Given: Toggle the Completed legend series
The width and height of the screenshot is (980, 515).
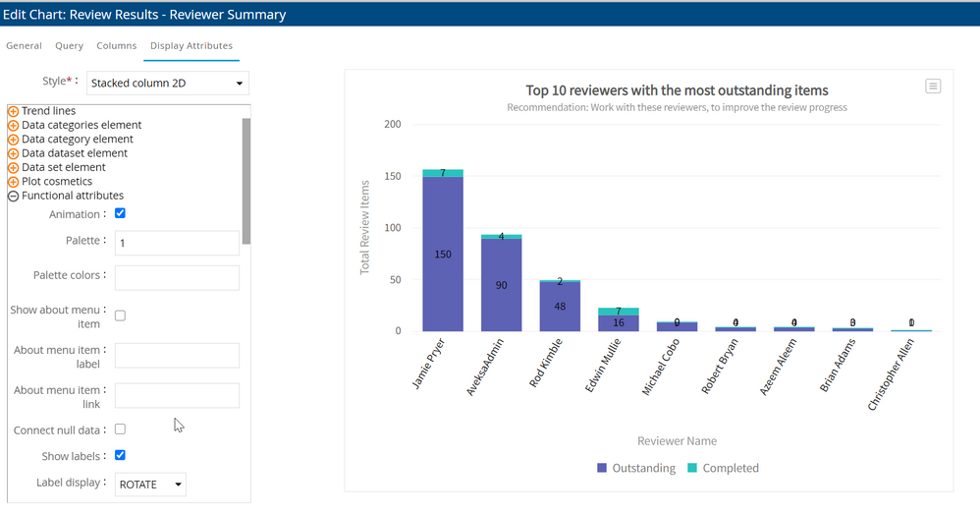Looking at the screenshot, I should 722,468.
